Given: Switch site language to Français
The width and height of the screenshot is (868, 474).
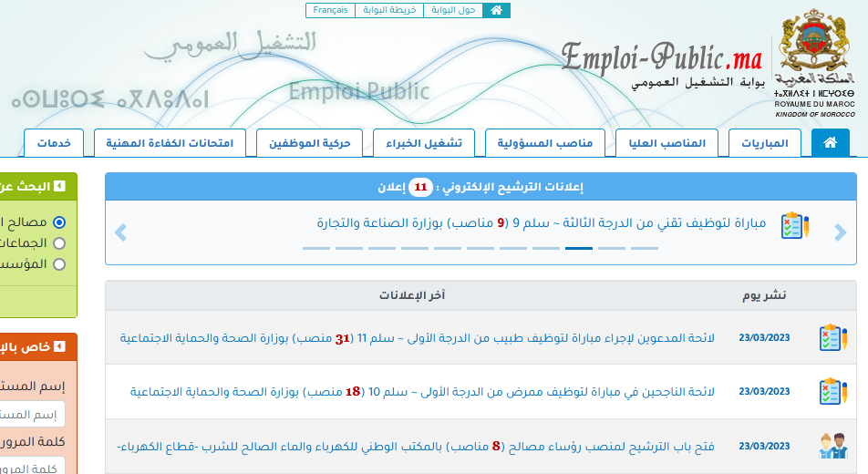Looking at the screenshot, I should click(330, 11).
